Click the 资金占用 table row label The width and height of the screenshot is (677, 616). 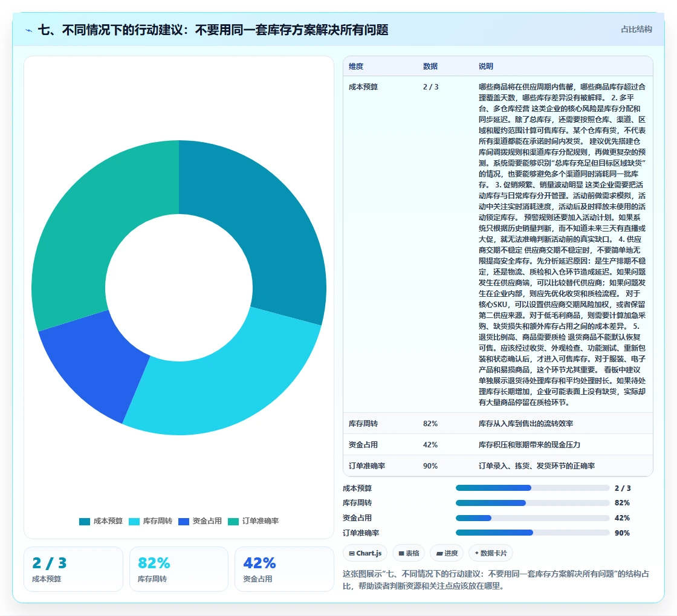(363, 445)
